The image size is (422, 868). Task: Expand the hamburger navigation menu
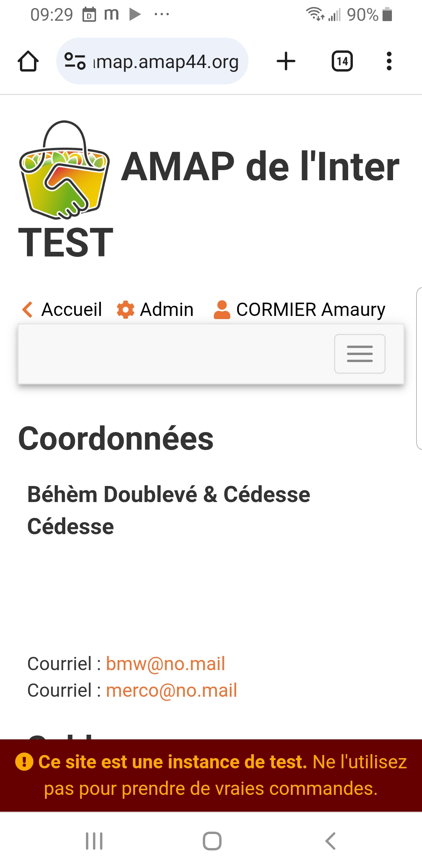point(359,354)
